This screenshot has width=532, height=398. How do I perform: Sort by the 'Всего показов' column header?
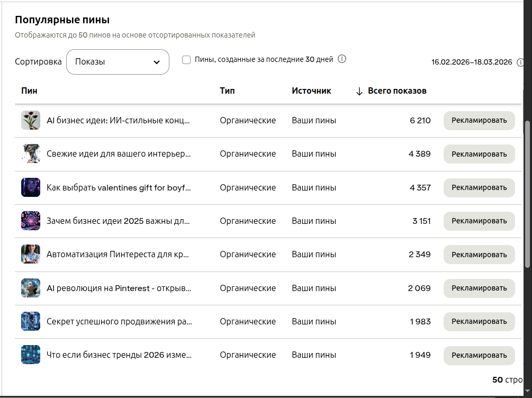[x=397, y=91]
